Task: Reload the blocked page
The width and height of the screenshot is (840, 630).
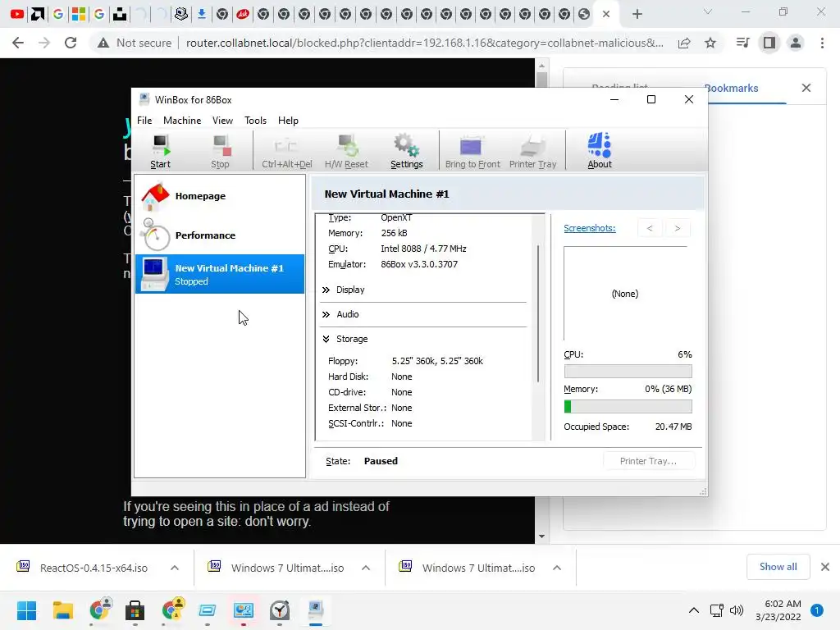Action: pyautogui.click(x=71, y=43)
